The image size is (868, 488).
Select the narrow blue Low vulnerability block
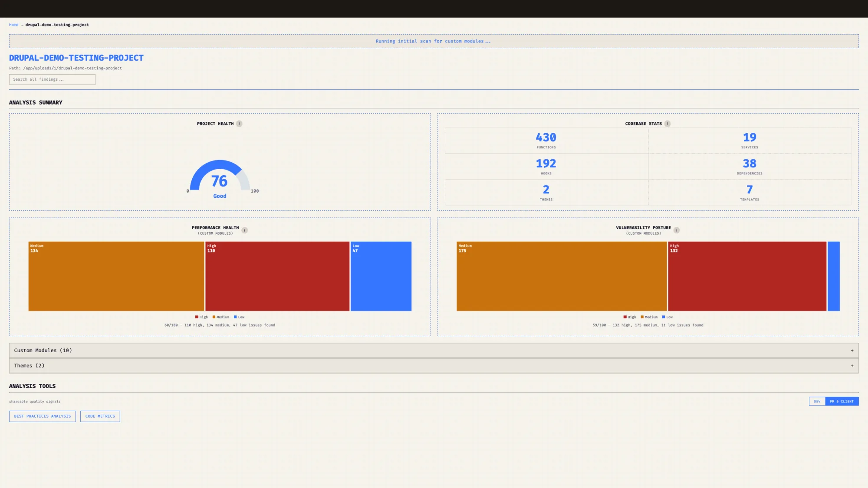834,276
